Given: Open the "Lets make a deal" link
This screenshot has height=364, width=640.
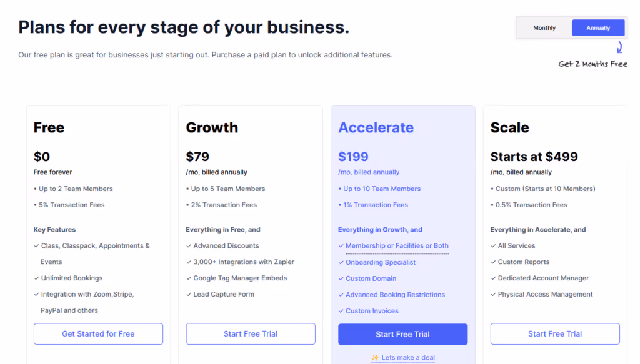Looking at the screenshot, I should tap(406, 357).
